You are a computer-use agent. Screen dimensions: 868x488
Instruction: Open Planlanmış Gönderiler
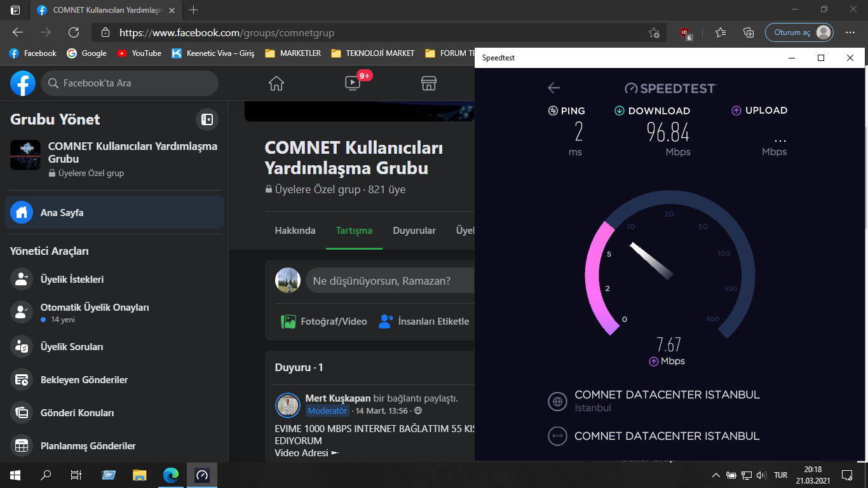point(114,445)
